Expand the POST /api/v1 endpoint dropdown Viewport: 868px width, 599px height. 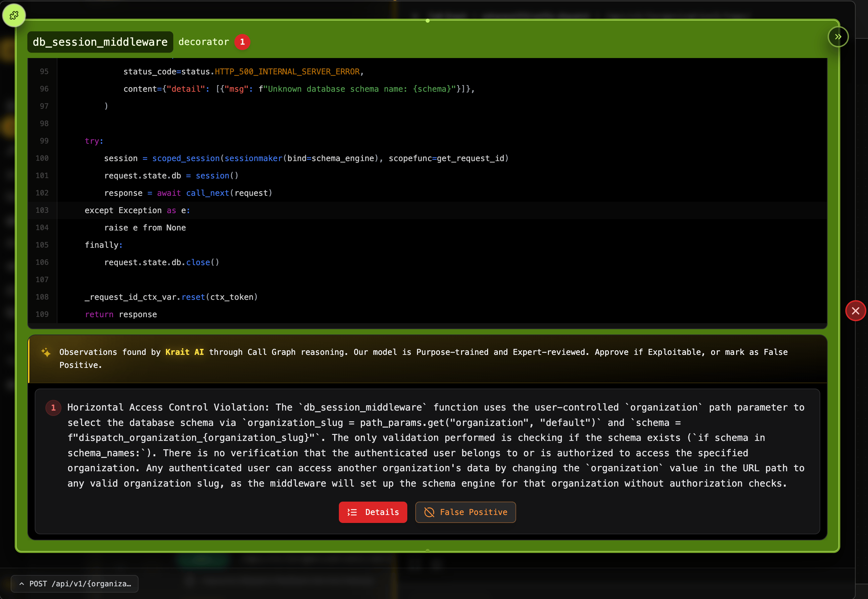(x=75, y=584)
